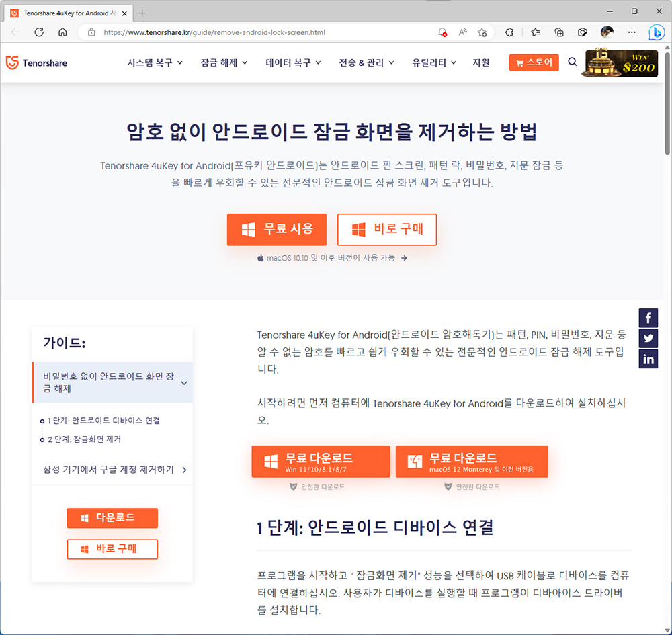Go to browser home page icon
This screenshot has height=635, width=672.
tap(62, 32)
